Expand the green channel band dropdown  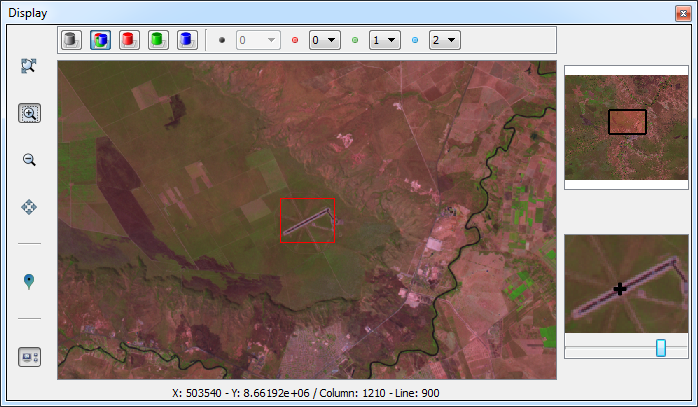click(385, 40)
